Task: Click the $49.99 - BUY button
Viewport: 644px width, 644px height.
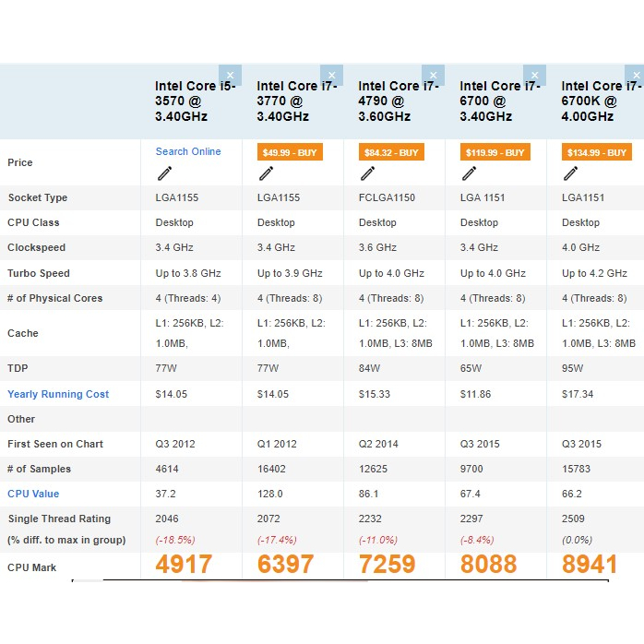Action: point(290,152)
